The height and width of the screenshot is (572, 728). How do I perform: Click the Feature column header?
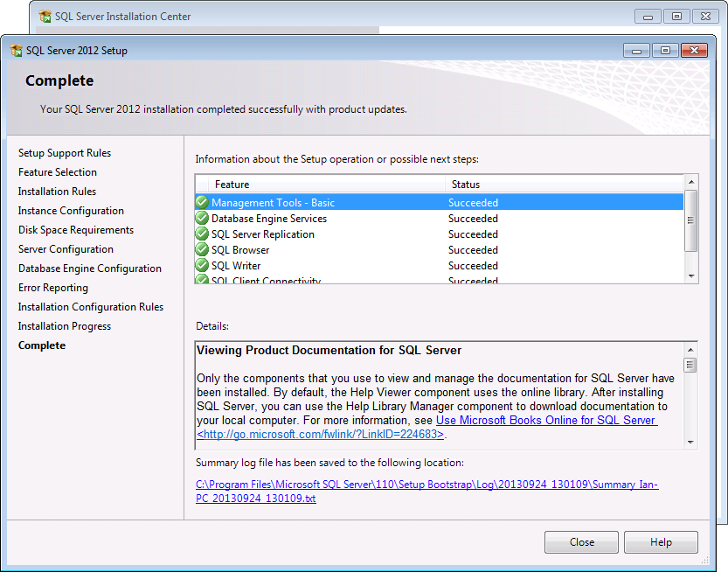point(327,185)
